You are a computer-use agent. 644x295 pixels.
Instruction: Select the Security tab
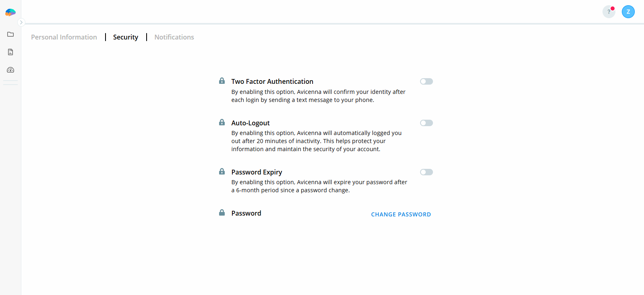pyautogui.click(x=126, y=37)
